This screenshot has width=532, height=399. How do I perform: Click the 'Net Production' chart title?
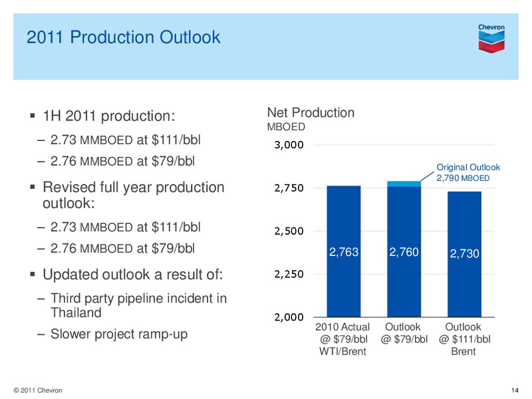(311, 112)
